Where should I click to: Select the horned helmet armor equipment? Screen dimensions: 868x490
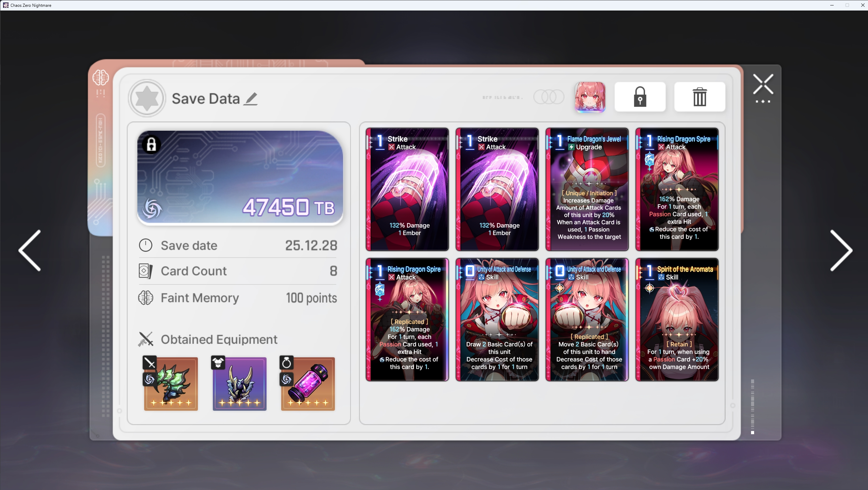(x=239, y=384)
